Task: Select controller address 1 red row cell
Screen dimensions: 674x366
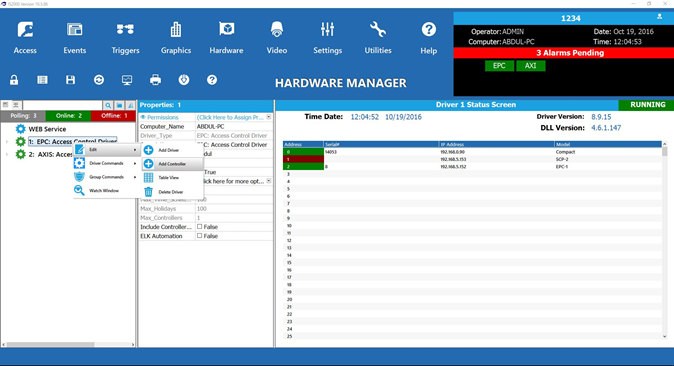Action: point(303,159)
